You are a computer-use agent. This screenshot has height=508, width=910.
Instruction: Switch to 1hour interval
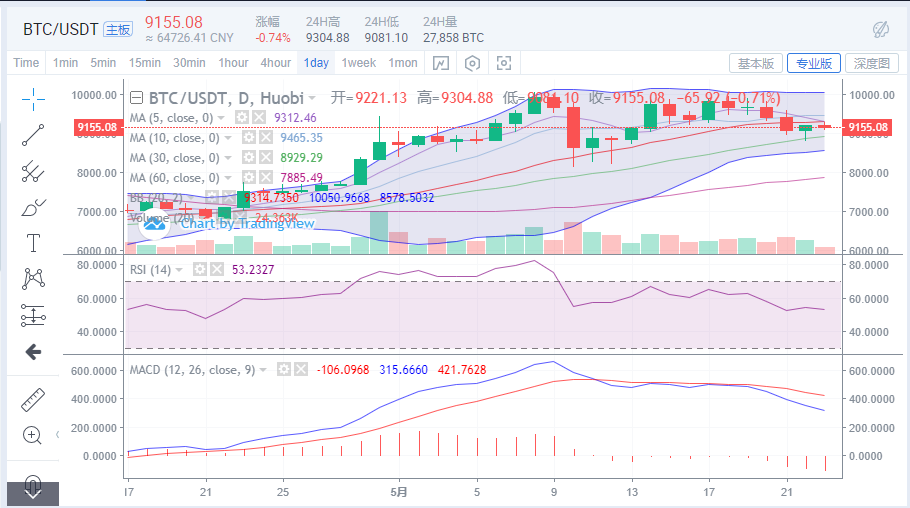(233, 63)
